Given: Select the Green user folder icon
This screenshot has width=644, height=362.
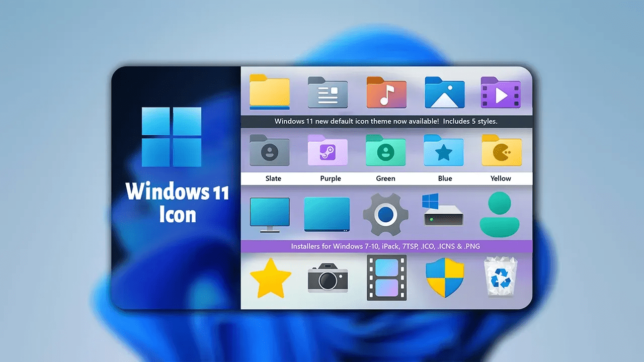Looking at the screenshot, I should click(386, 150).
